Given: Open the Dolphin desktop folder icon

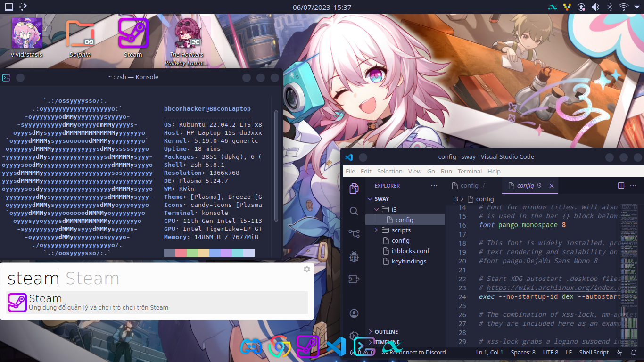Looking at the screenshot, I should tap(80, 37).
